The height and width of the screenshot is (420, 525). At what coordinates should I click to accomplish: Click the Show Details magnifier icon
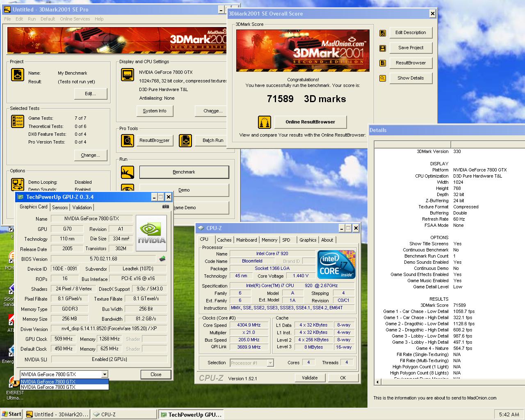pos(383,78)
